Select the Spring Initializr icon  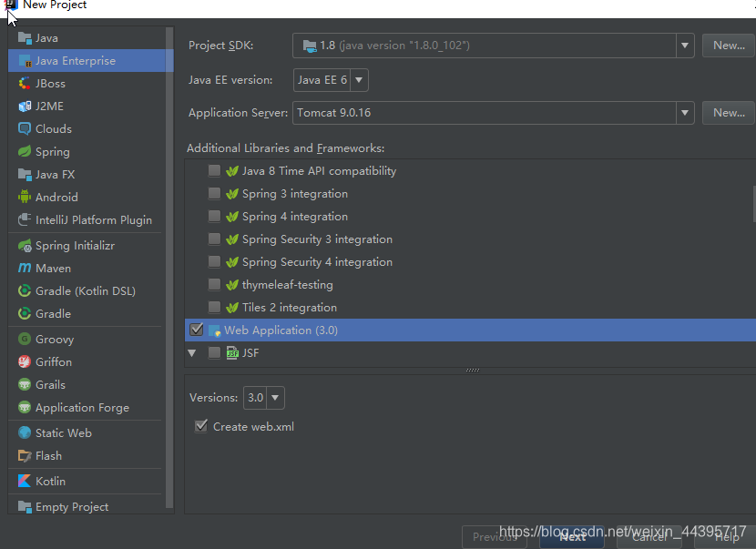click(24, 245)
